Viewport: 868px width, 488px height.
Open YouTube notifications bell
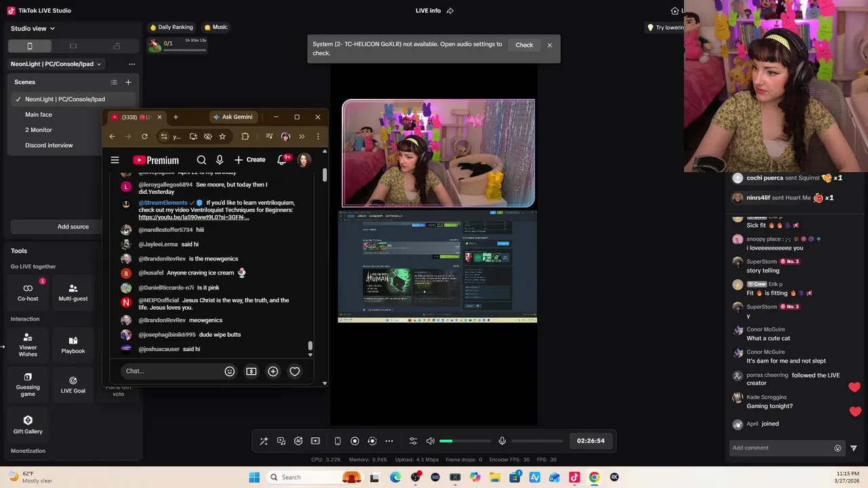[282, 160]
